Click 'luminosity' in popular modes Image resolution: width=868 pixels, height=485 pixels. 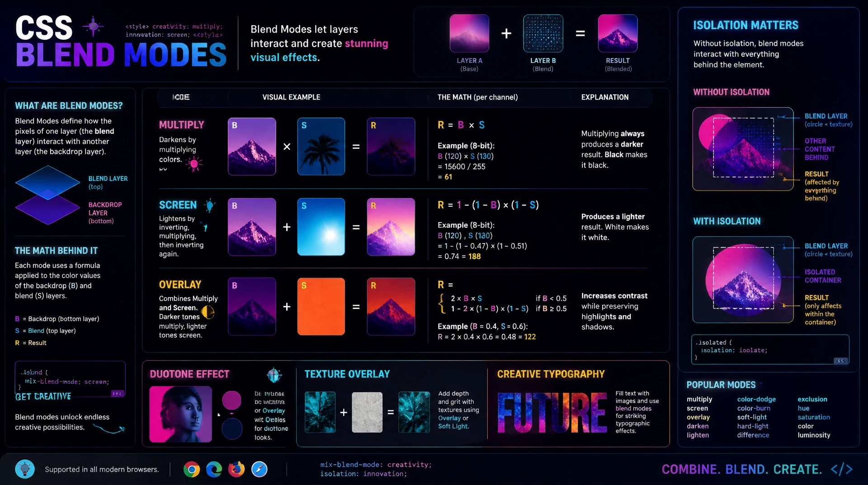click(x=814, y=435)
